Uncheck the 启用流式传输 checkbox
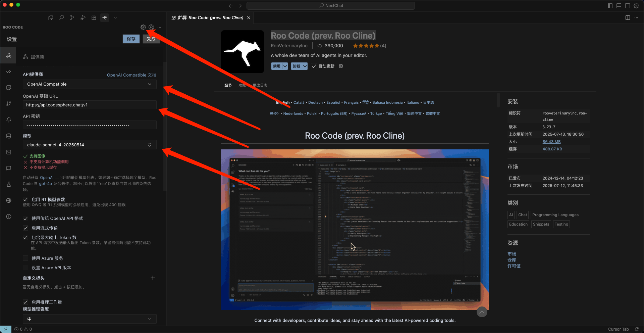Screen dimensions: 644x333 25,228
